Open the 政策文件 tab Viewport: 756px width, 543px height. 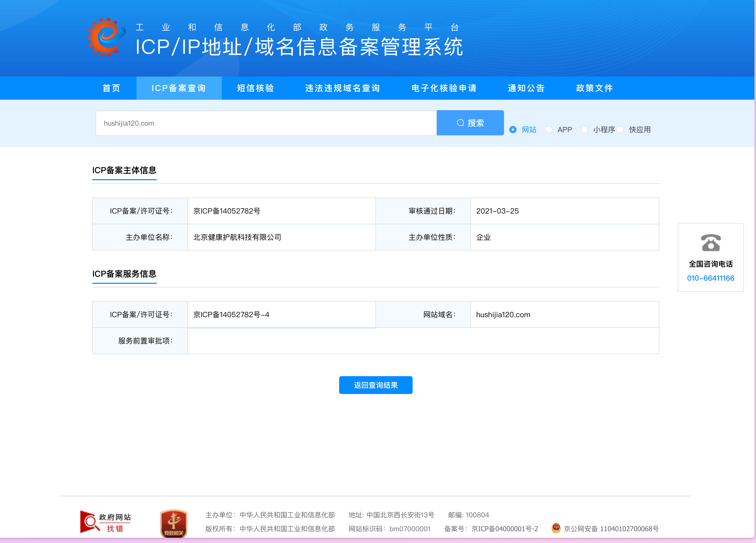pyautogui.click(x=594, y=88)
